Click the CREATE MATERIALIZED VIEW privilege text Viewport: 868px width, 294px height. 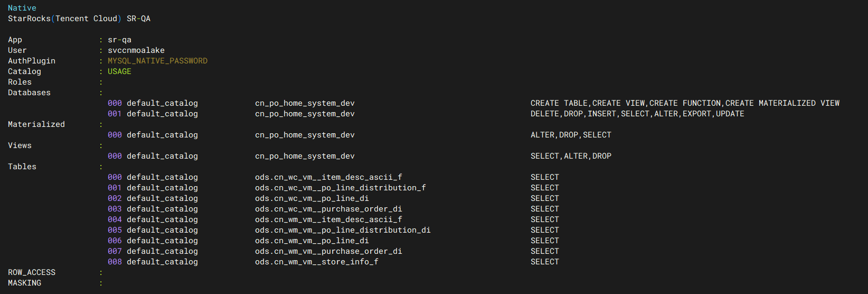click(782, 103)
